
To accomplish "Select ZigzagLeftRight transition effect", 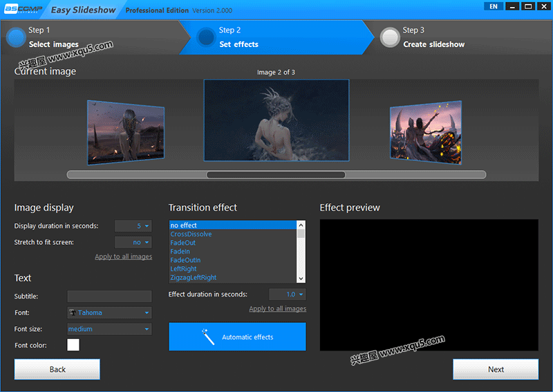I will click(233, 277).
